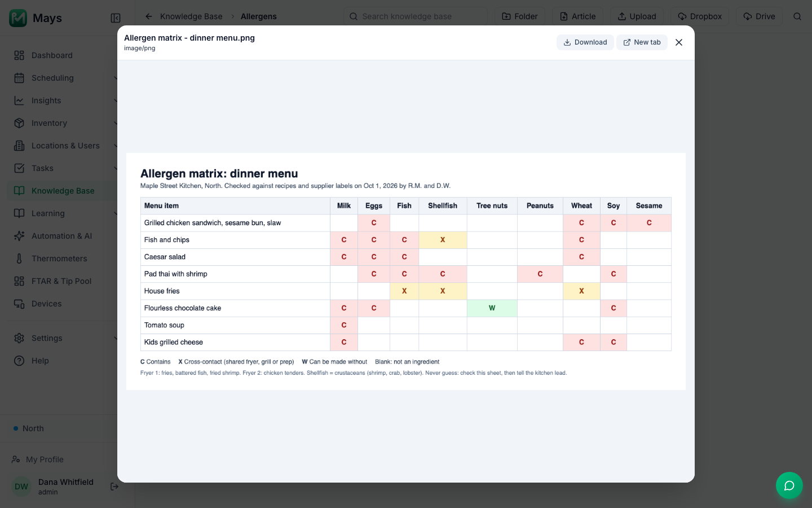Click the Search knowledge base field
The image size is (812, 508).
point(416,16)
